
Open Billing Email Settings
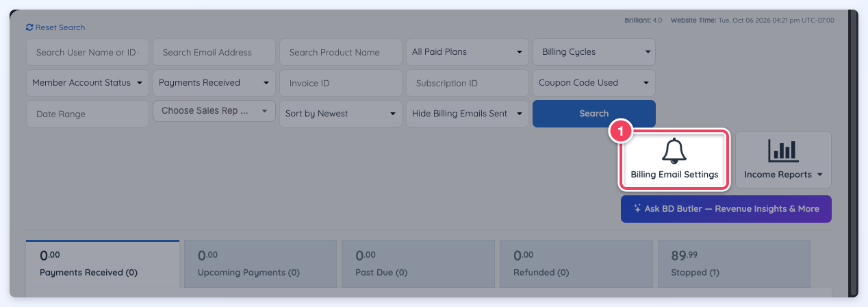click(x=675, y=160)
